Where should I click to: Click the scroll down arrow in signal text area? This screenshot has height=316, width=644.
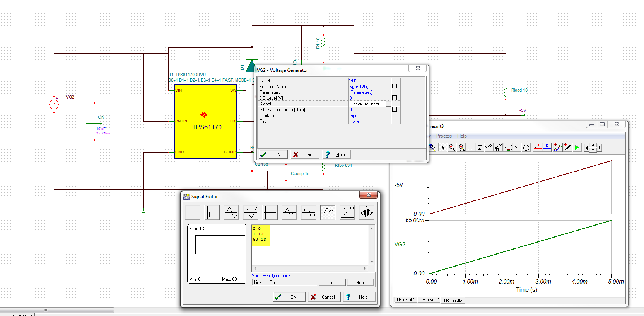[372, 262]
